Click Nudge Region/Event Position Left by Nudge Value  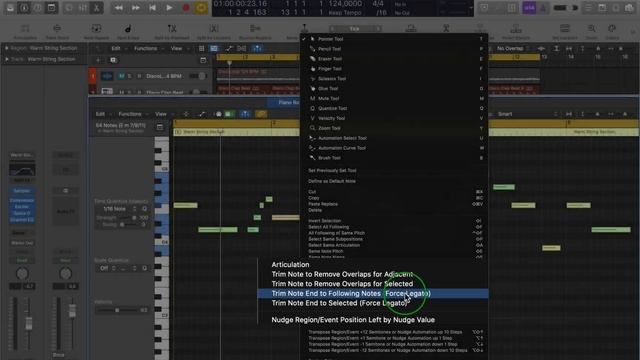[x=373, y=320]
